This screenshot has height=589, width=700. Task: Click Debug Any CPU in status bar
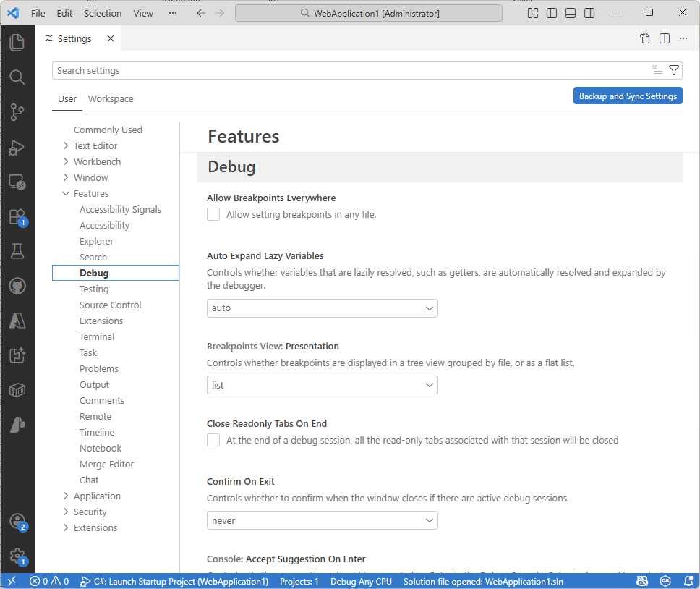(361, 582)
